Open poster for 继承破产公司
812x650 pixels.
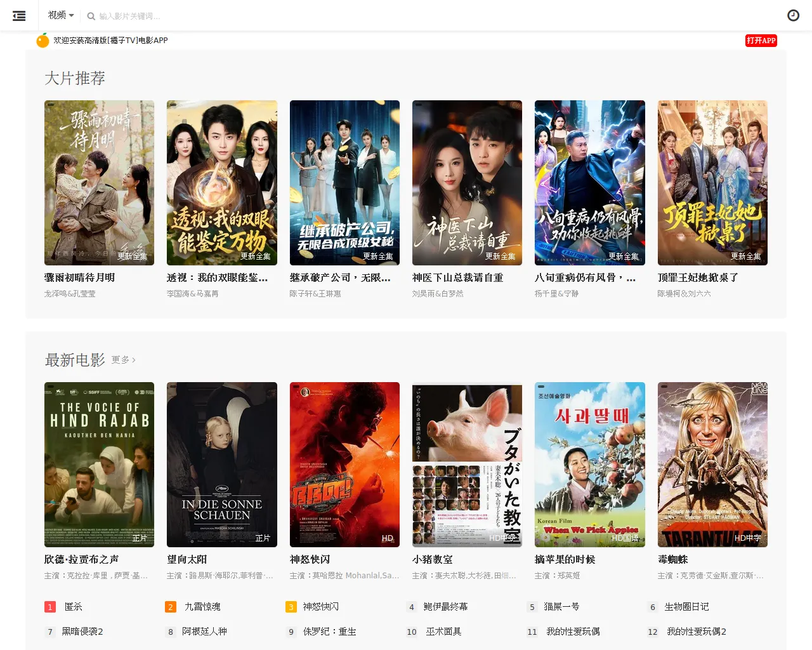point(344,183)
